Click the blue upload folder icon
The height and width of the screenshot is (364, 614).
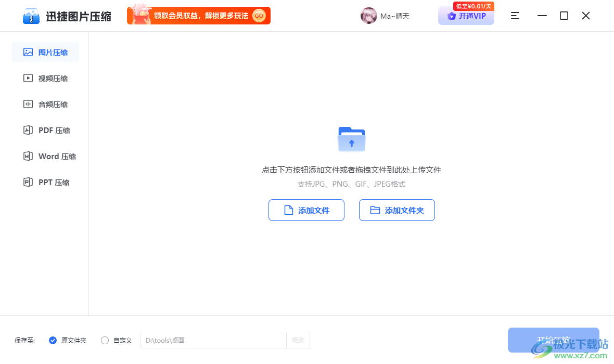pyautogui.click(x=352, y=138)
